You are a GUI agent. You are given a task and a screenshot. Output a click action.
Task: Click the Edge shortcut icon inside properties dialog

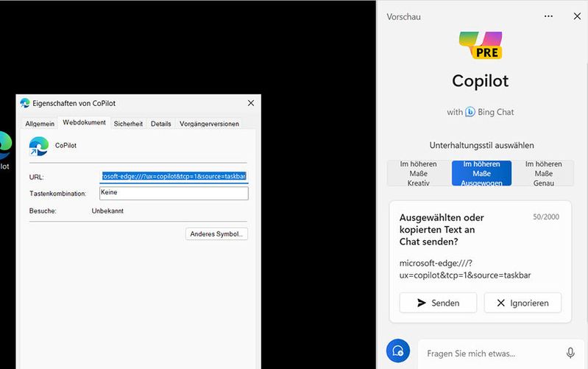coord(39,146)
